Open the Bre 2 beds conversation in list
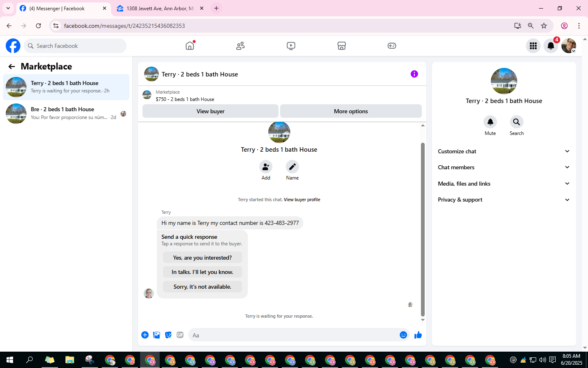 pos(66,113)
